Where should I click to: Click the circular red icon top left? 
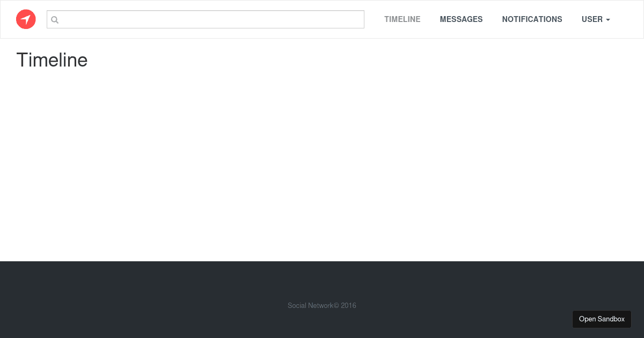tap(26, 19)
